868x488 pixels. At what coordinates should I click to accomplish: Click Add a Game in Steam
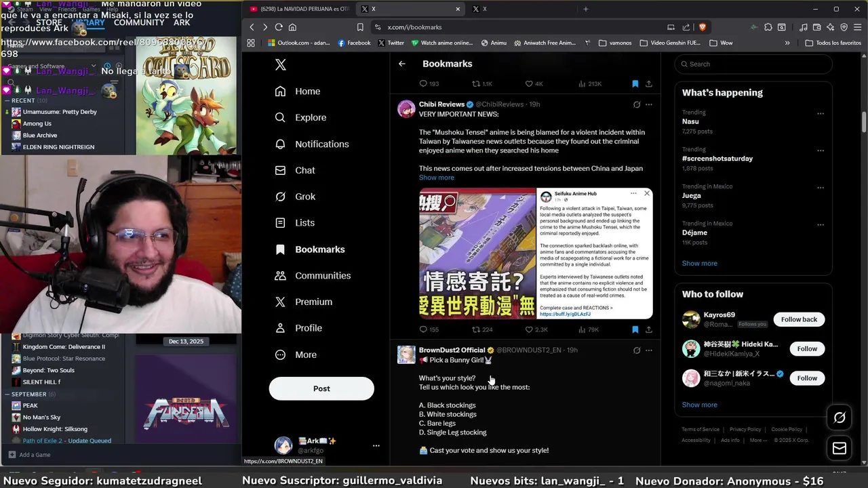tap(29, 455)
